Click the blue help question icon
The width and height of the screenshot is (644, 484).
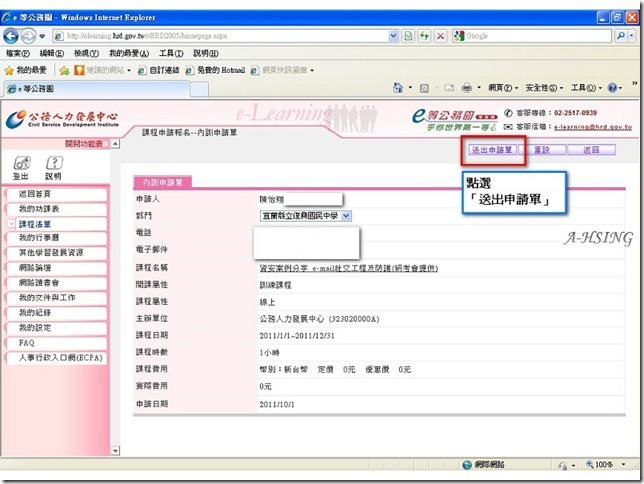click(612, 88)
